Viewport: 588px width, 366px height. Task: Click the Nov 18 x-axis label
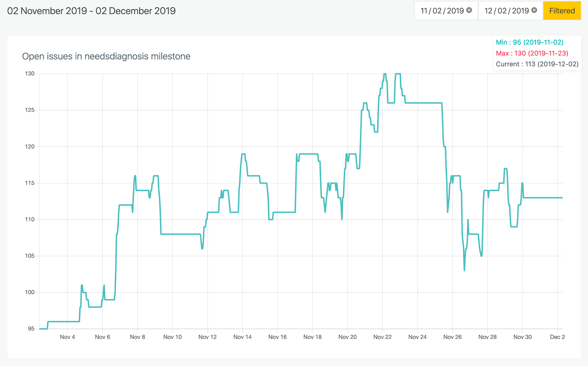[x=312, y=337]
